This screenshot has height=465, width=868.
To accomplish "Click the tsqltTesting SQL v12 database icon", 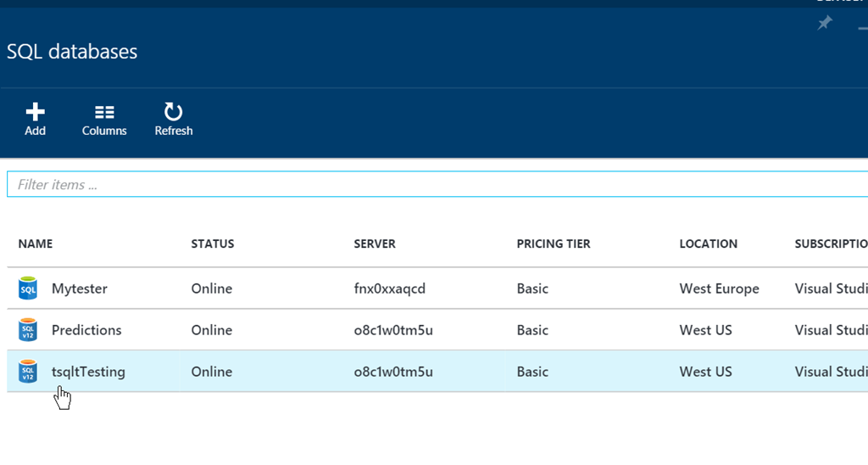I will pos(28,372).
